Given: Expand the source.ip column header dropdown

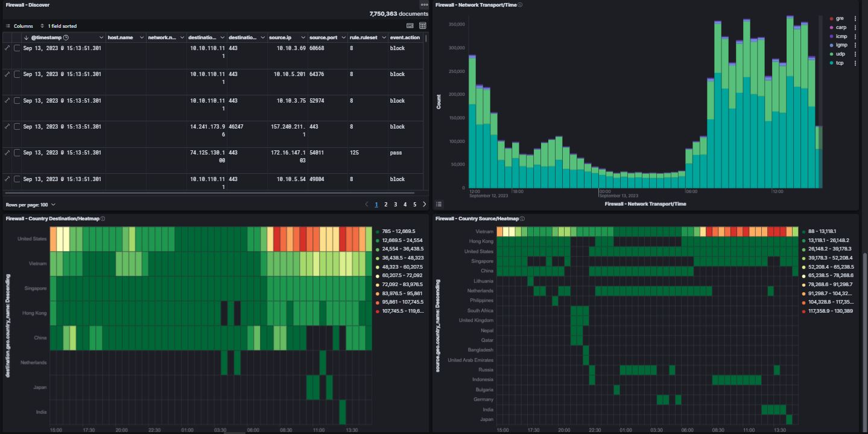Looking at the screenshot, I should point(303,37).
